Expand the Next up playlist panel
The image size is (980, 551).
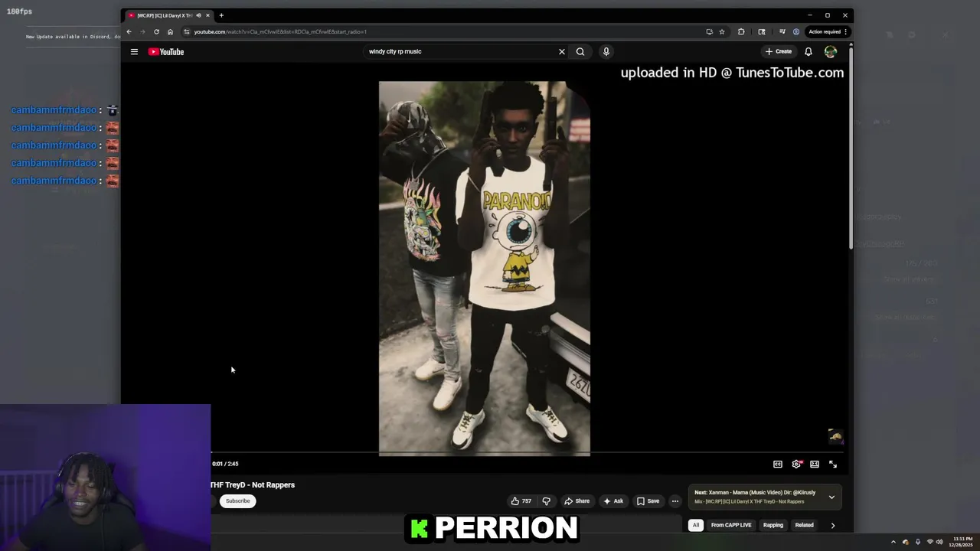coord(831,497)
